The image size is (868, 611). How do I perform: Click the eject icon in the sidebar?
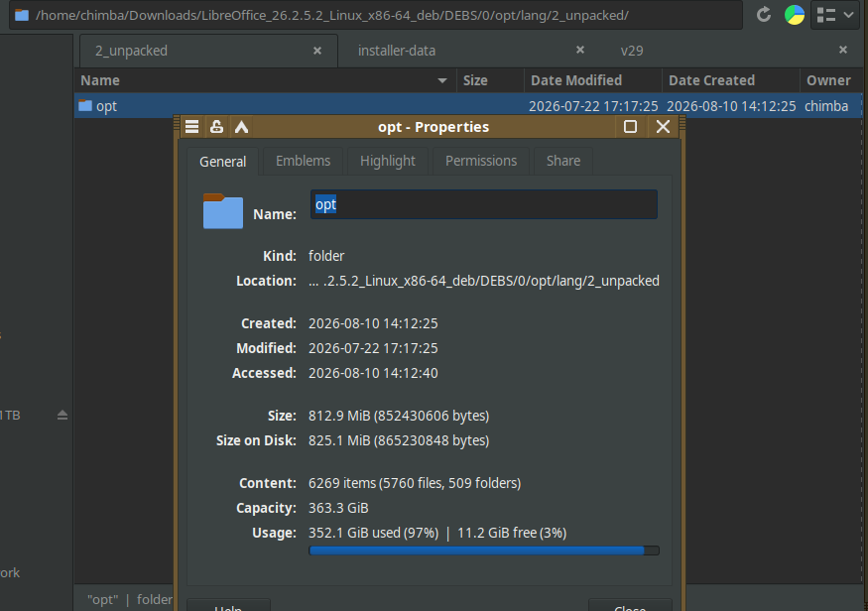[x=62, y=415]
